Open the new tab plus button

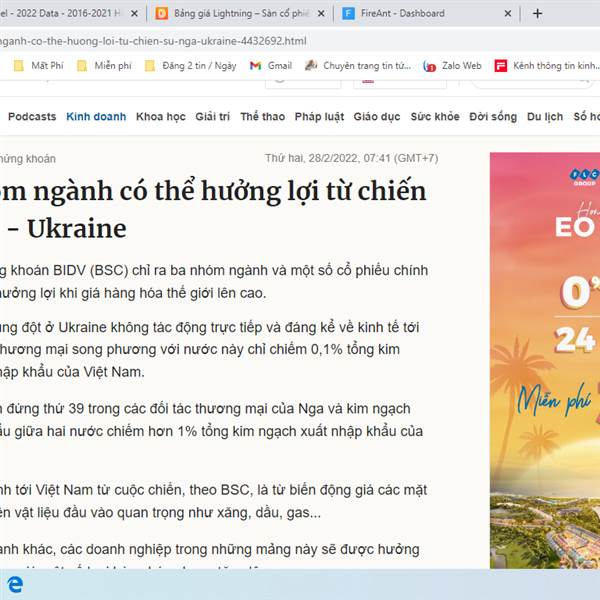[x=537, y=13]
